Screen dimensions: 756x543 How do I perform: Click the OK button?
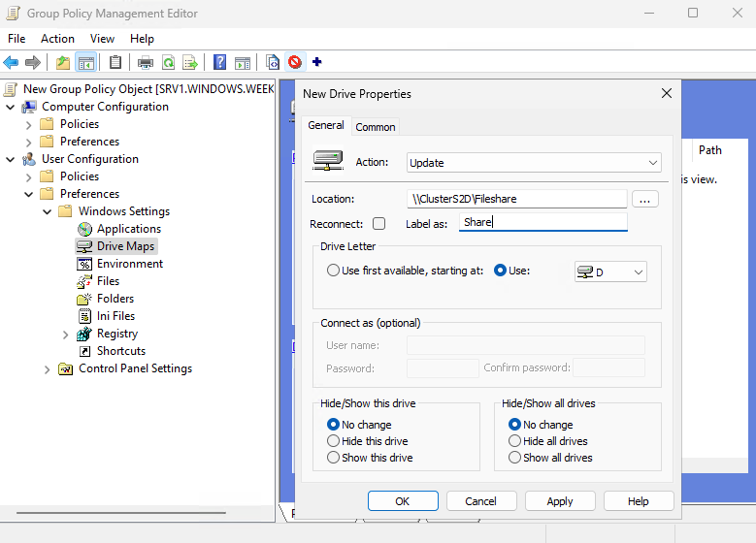pyautogui.click(x=403, y=501)
